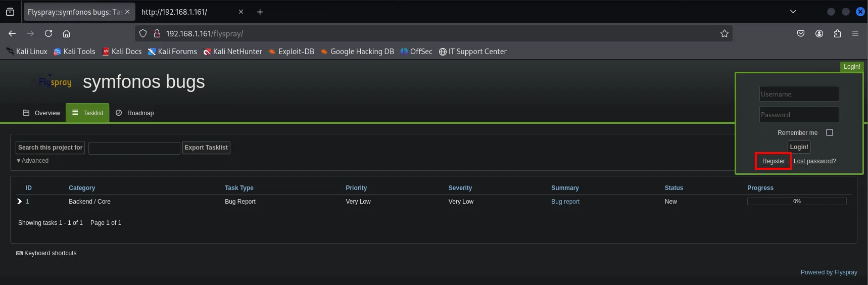Open the list all tabs dropdown
The width and height of the screenshot is (868, 285).
(793, 12)
